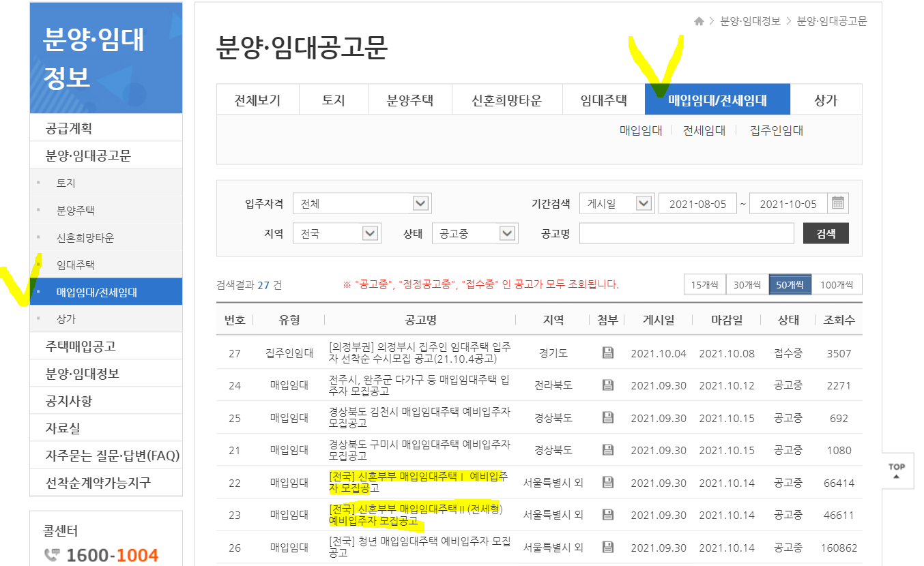
Task: Open the 청년 매입임대주택 notice
Action: coord(419,547)
